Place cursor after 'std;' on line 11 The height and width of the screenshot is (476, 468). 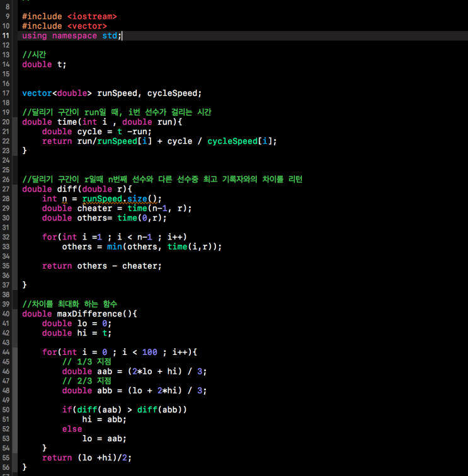point(122,36)
